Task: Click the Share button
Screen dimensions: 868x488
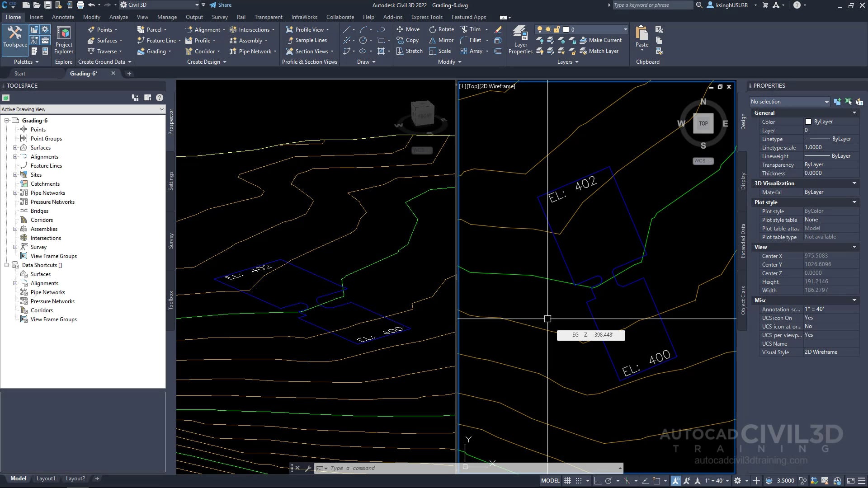Action: click(220, 5)
